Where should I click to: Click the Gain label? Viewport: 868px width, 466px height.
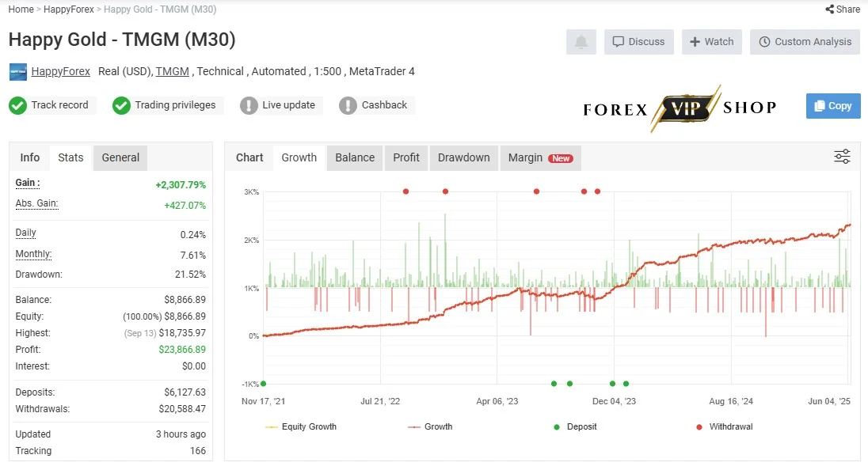coord(28,183)
